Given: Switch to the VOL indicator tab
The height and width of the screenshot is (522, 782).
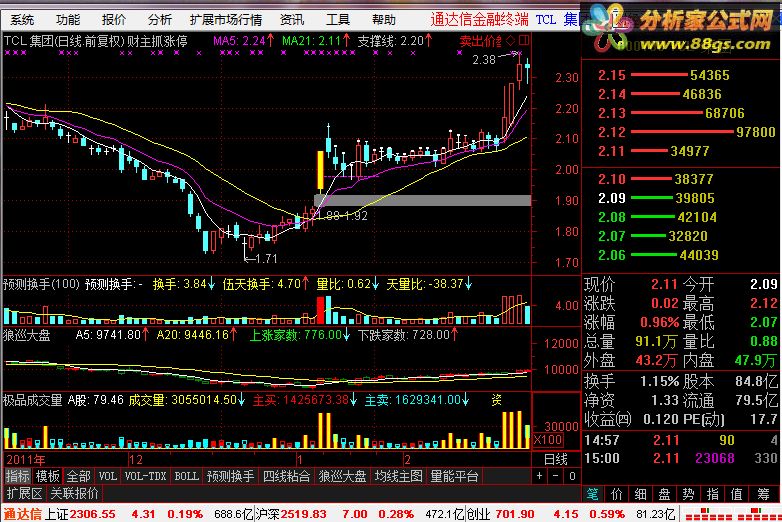Looking at the screenshot, I should tap(107, 477).
